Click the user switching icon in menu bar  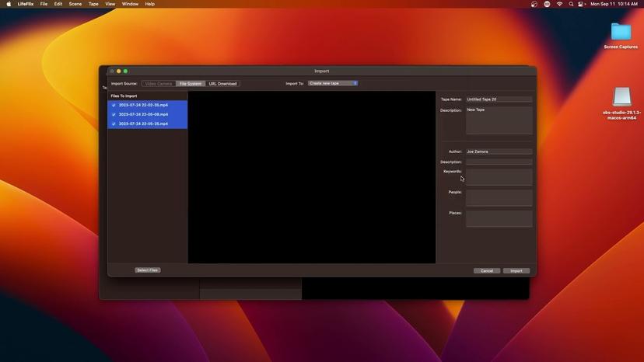point(582,4)
